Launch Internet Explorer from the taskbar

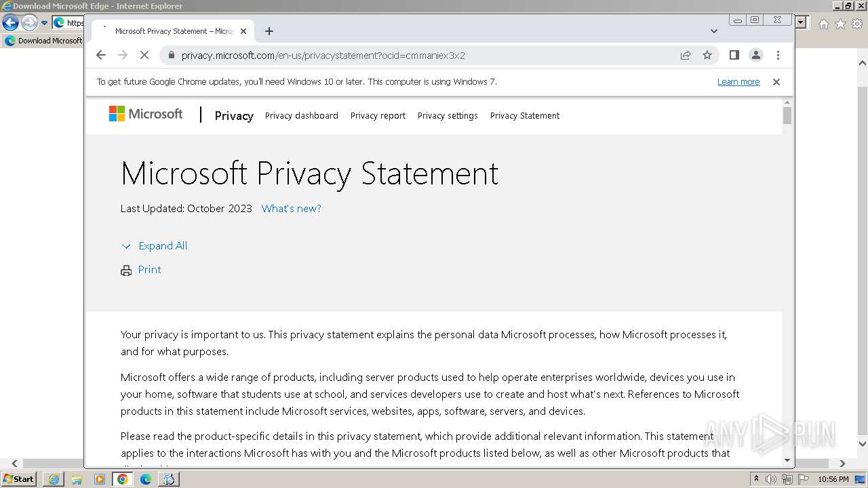(54, 479)
